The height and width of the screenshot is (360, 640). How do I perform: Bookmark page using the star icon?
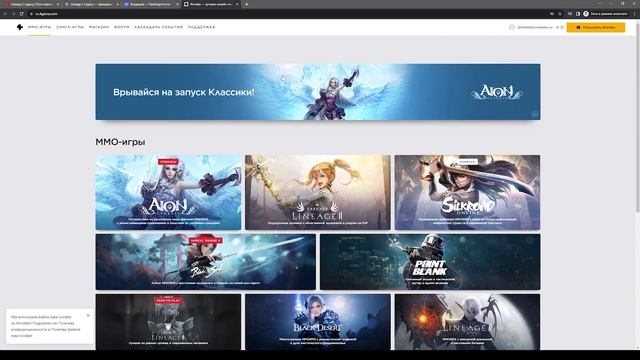(560, 13)
